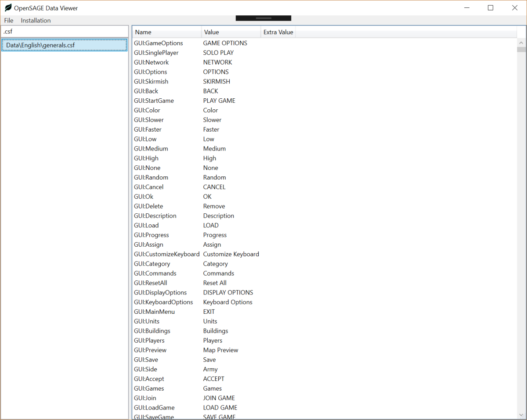Select the GUI:Ok row
Image resolution: width=527 pixels, height=420 pixels.
click(x=325, y=197)
